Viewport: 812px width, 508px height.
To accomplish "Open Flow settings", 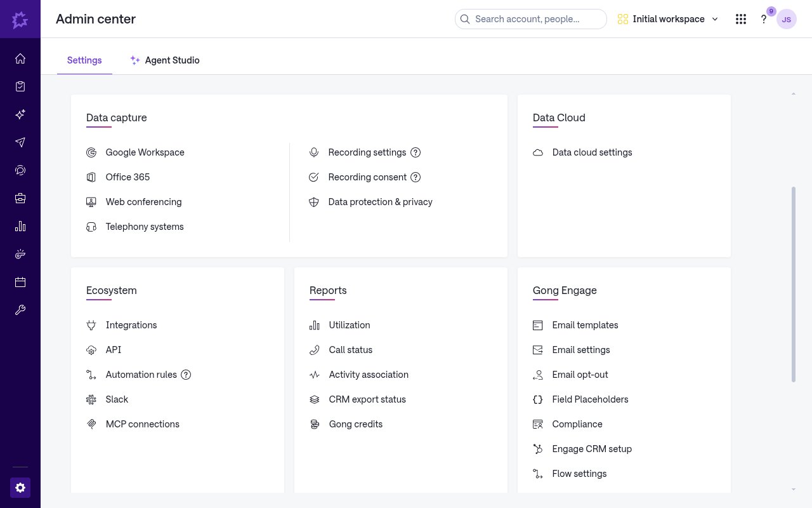I will [580, 474].
